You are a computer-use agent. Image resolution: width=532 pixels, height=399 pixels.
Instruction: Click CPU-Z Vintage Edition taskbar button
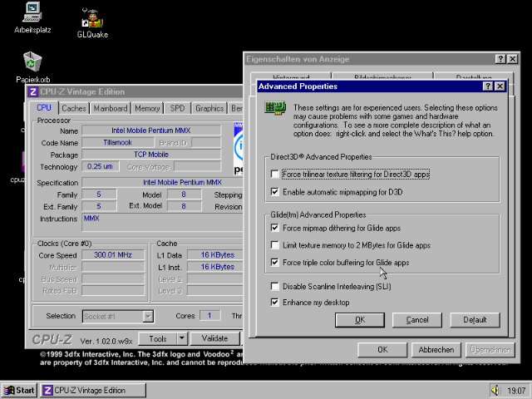[x=93, y=390]
